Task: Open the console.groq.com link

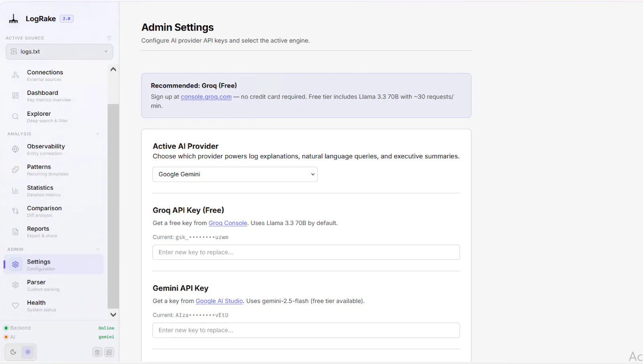Action: pos(206,97)
